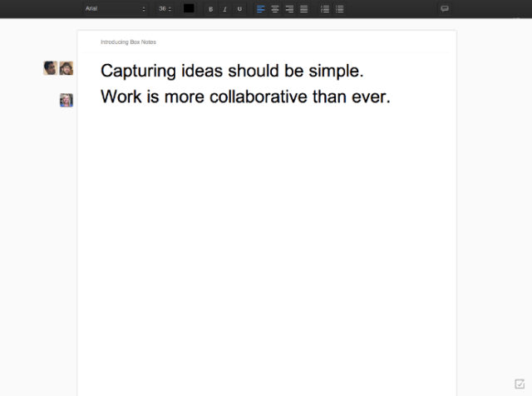532x396 pixels.
Task: Click the dark-haired collaborator avatar
Action: pyautogui.click(x=50, y=68)
